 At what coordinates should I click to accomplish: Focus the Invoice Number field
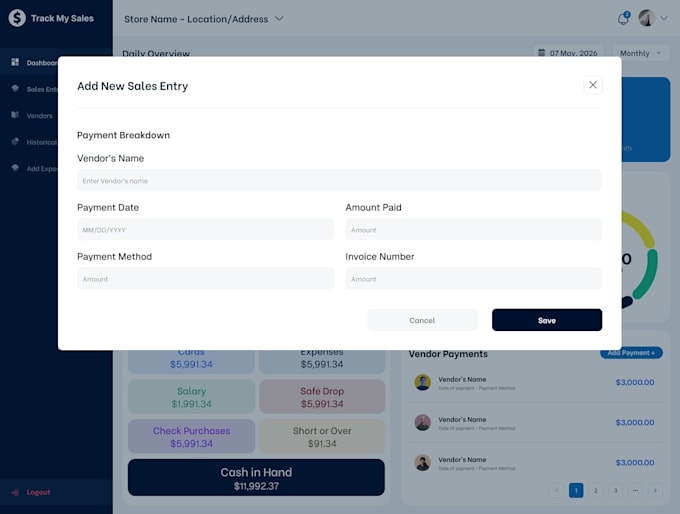pos(474,278)
